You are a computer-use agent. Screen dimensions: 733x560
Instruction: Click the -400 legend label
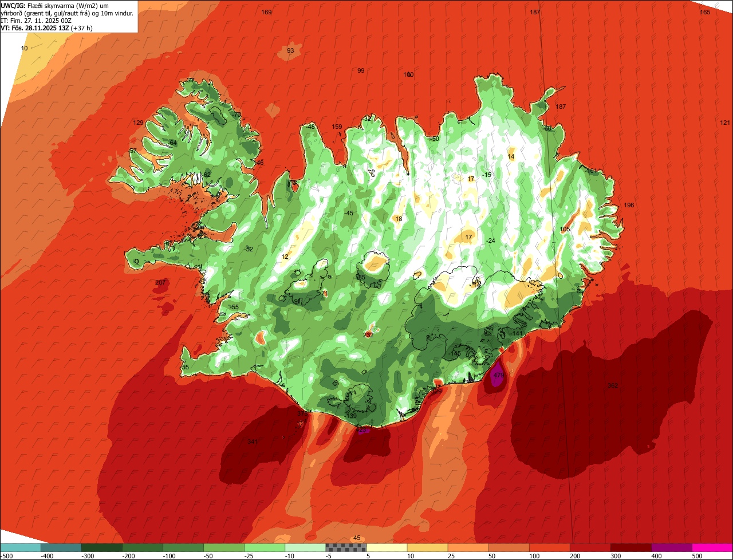click(48, 556)
